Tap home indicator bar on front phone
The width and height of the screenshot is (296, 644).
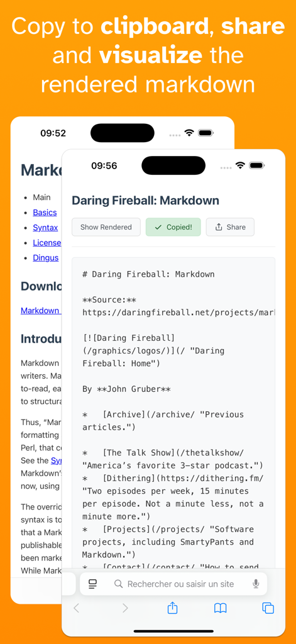(173, 631)
